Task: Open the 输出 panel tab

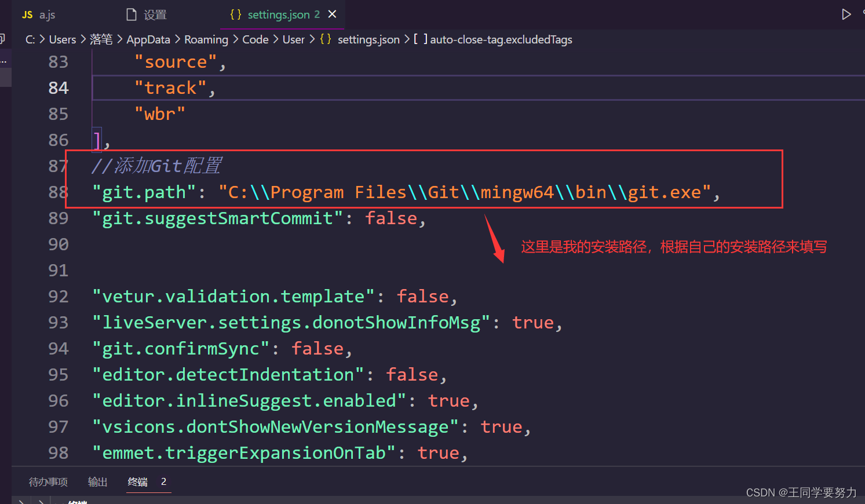Action: [x=97, y=482]
